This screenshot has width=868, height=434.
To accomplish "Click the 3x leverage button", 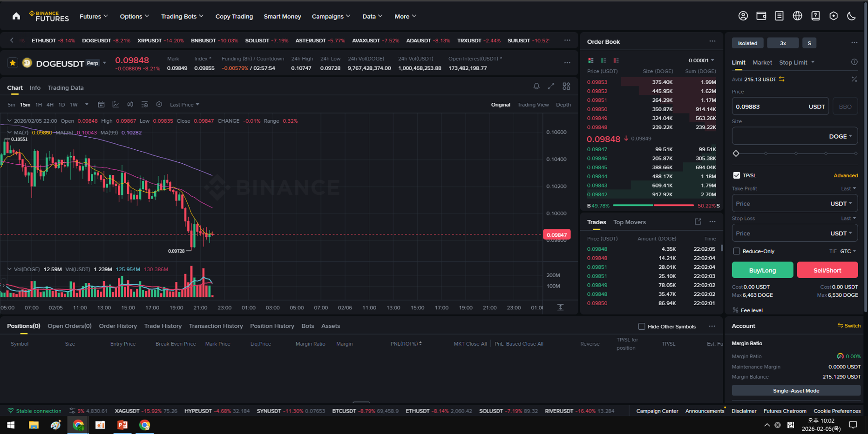I will pos(783,43).
